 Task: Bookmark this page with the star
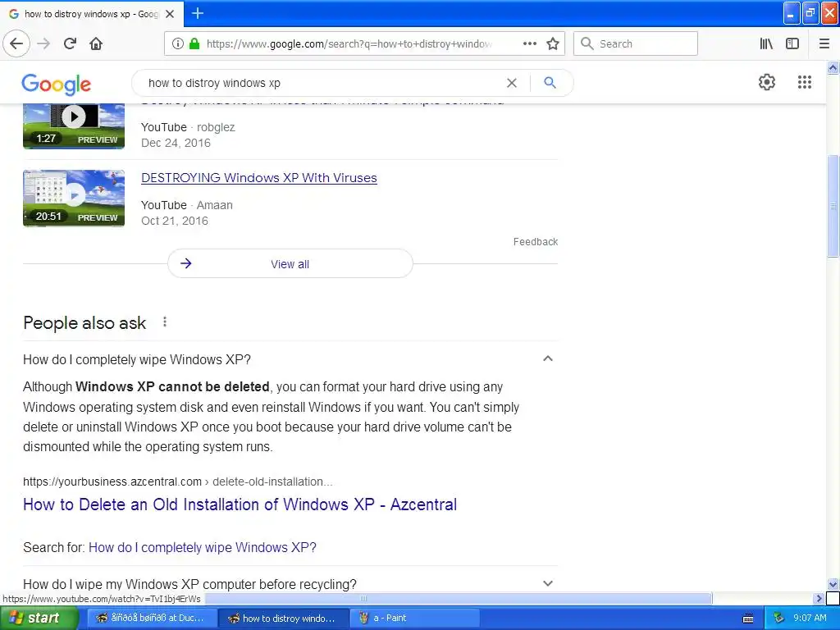553,44
